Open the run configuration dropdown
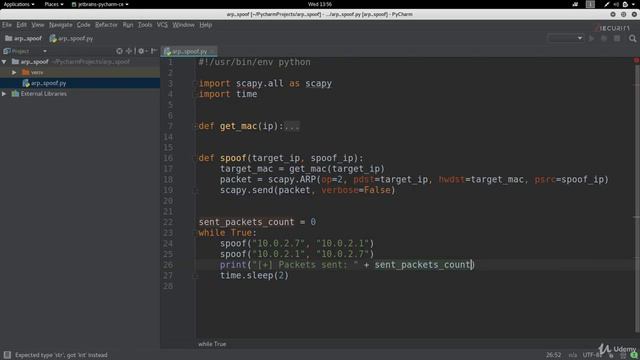This screenshot has width=640, height=360. (566, 38)
